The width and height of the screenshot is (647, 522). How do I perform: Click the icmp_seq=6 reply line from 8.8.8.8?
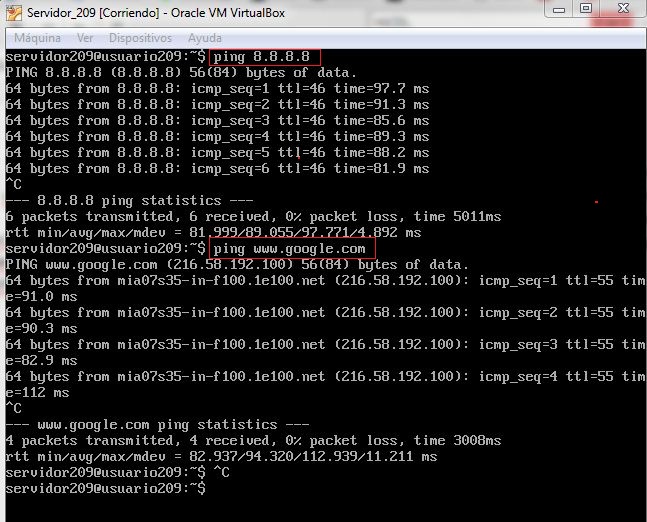[x=217, y=168]
